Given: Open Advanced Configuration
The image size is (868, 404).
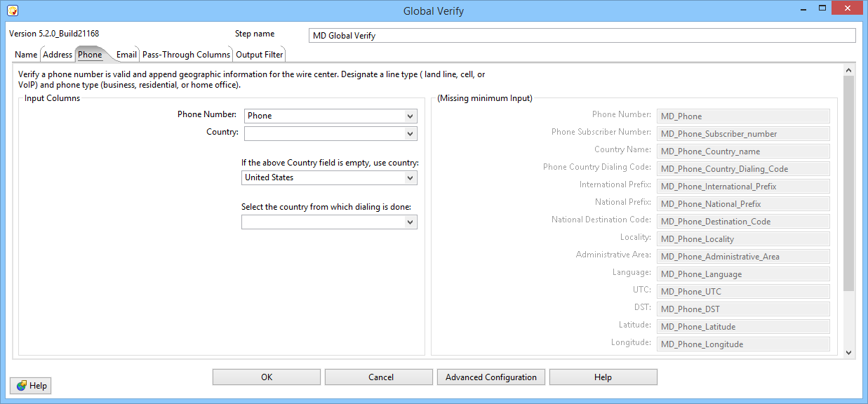Looking at the screenshot, I should 490,377.
